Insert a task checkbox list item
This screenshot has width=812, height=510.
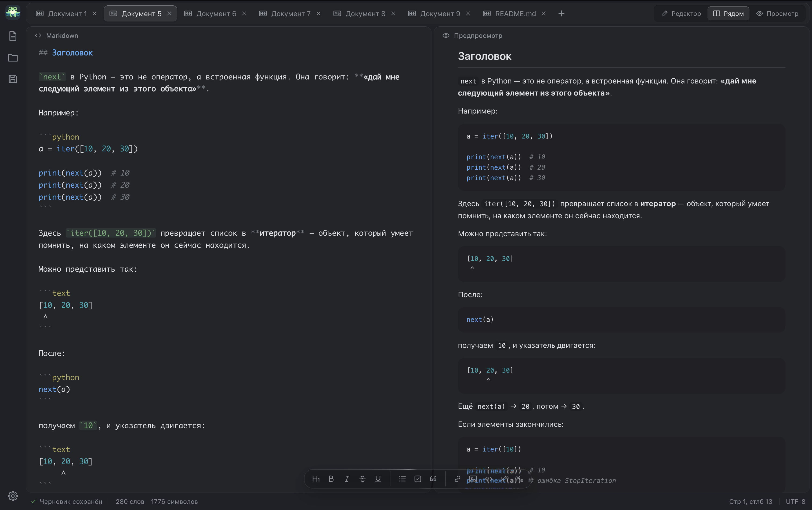[x=418, y=479]
